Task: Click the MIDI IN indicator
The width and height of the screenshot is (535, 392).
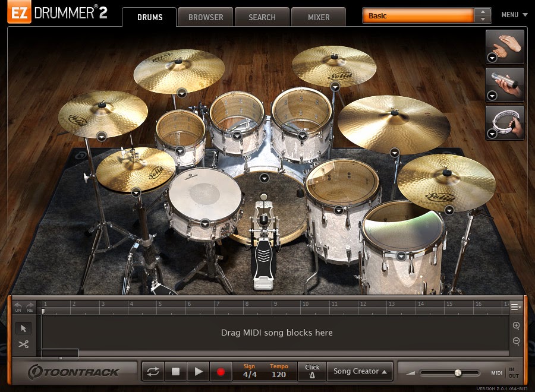Action: point(511,369)
